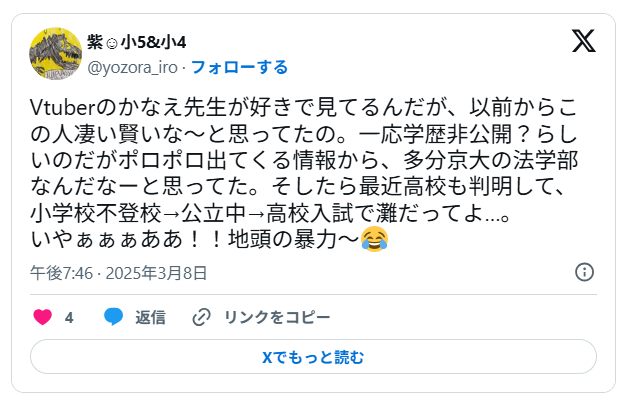630x401 pixels.
Task: Open the circled info icon near the timestamp
Action: point(584,272)
